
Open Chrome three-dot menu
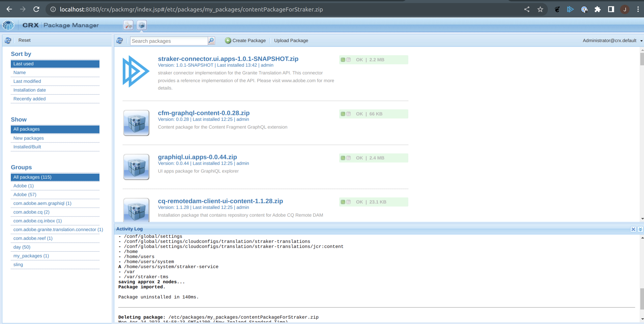[638, 9]
